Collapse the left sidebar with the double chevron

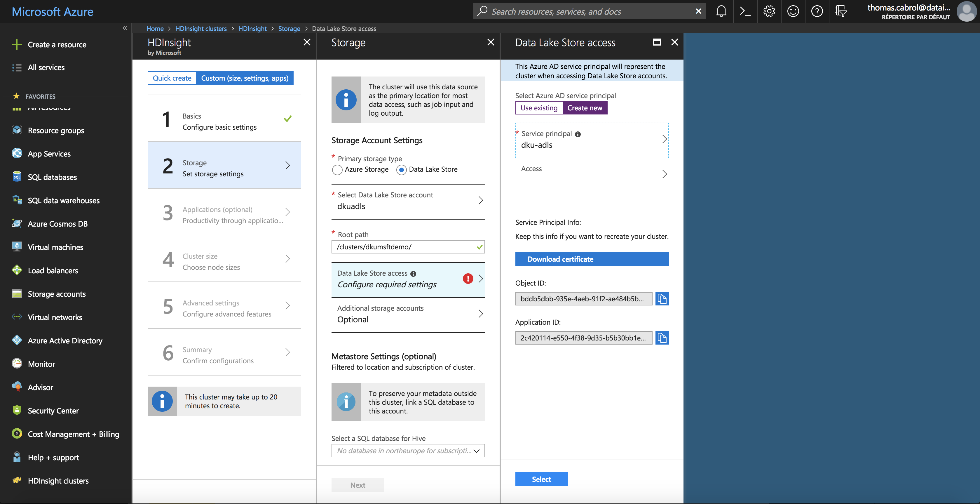pyautogui.click(x=125, y=28)
